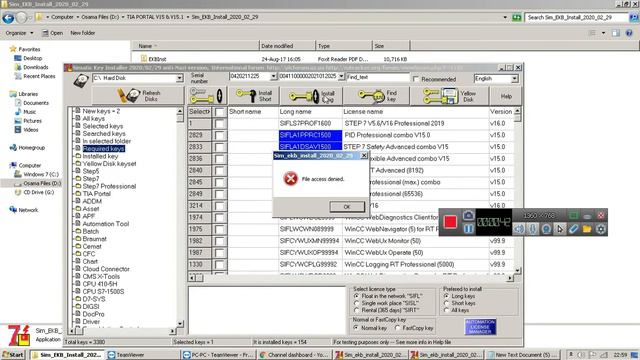This screenshot has height=360, width=640.
Task: Toggle microphone icon in the recorder toolbar
Action: [x=532, y=229]
